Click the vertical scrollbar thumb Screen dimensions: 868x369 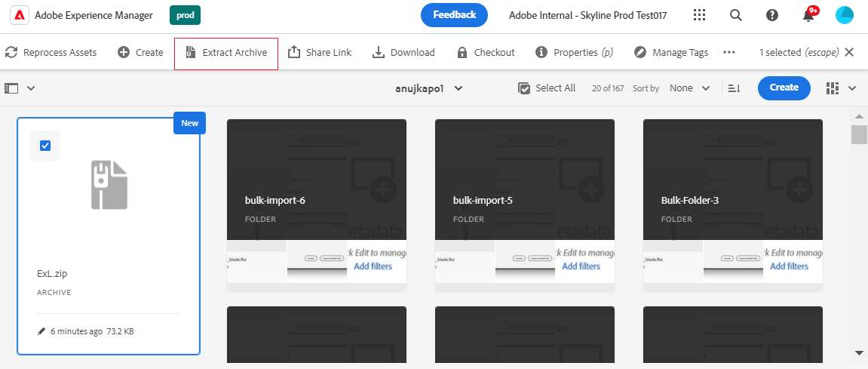[859, 134]
